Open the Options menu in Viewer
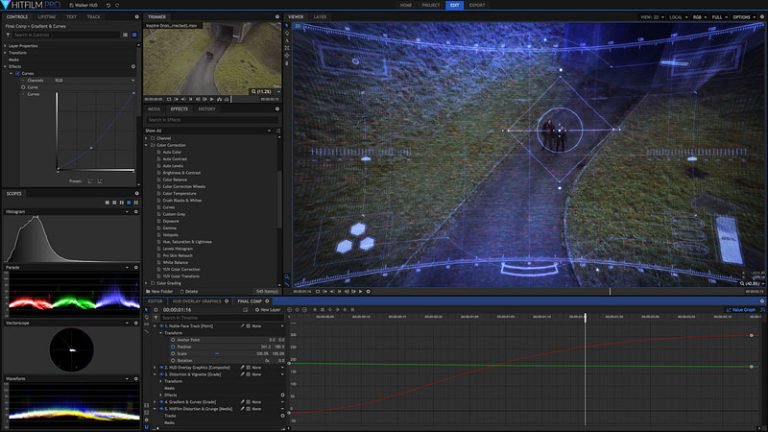This screenshot has height=432, width=768. pyautogui.click(x=744, y=17)
